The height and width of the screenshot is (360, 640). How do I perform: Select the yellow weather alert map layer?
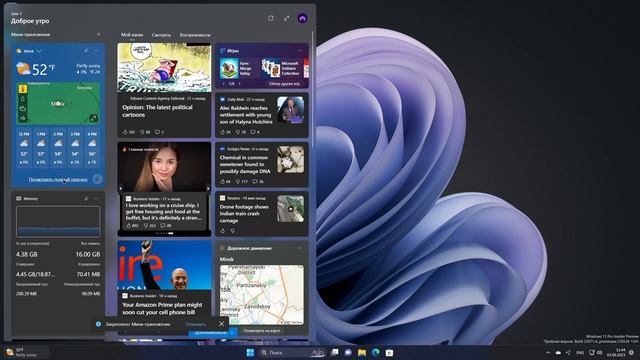[23, 89]
